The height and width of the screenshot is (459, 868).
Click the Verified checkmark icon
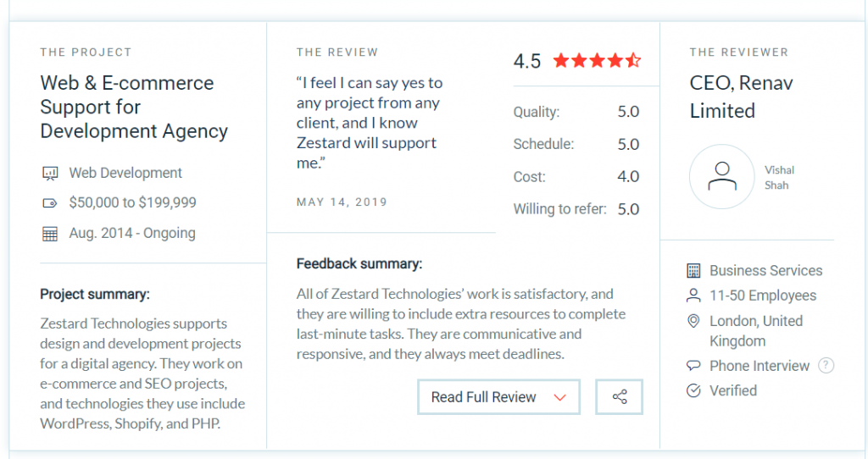click(x=693, y=390)
